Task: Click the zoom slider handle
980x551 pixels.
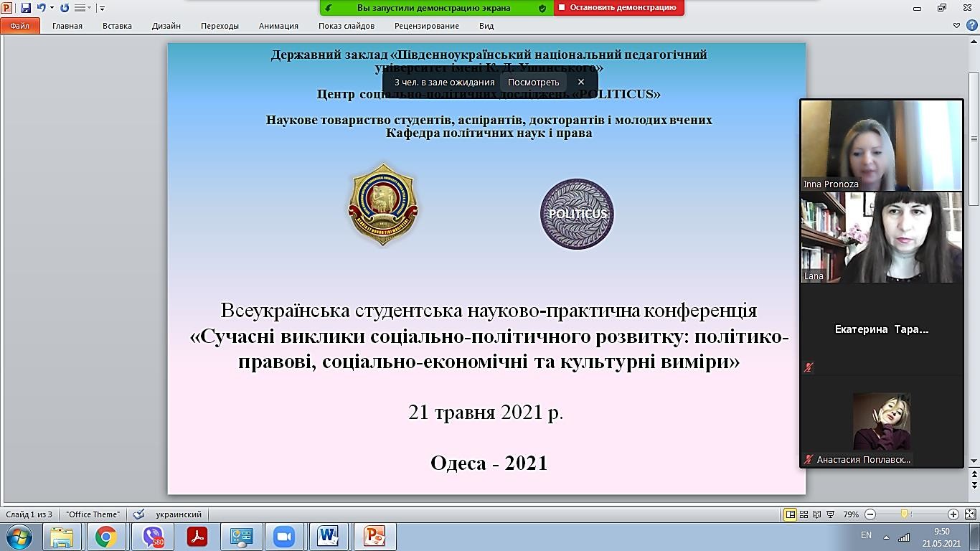Action: [905, 514]
